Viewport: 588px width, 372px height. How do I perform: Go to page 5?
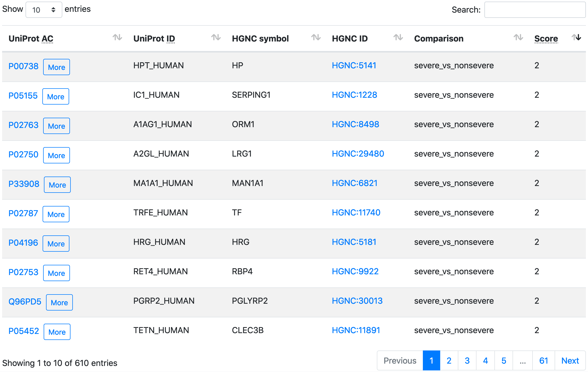click(x=504, y=360)
